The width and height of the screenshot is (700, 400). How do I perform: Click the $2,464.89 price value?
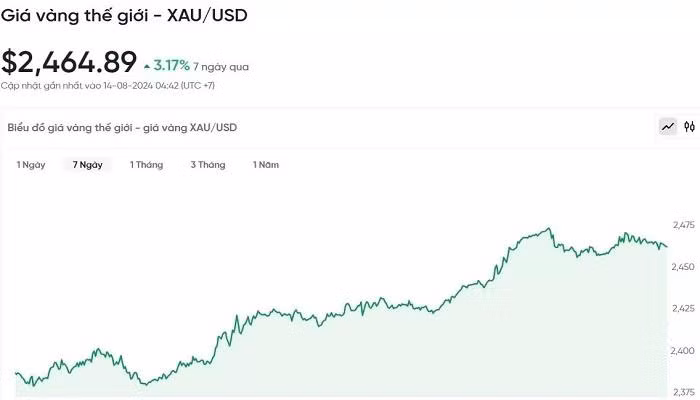pos(69,62)
